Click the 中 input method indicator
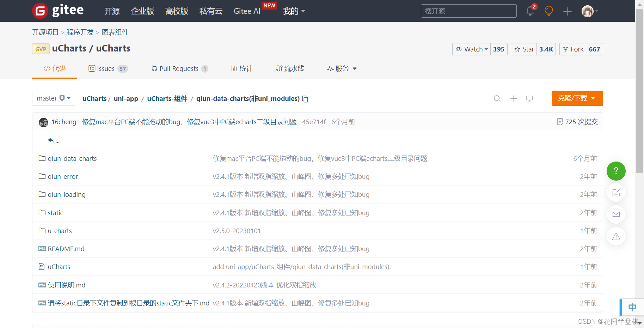Viewport: 644px width, 328px height. point(632,307)
